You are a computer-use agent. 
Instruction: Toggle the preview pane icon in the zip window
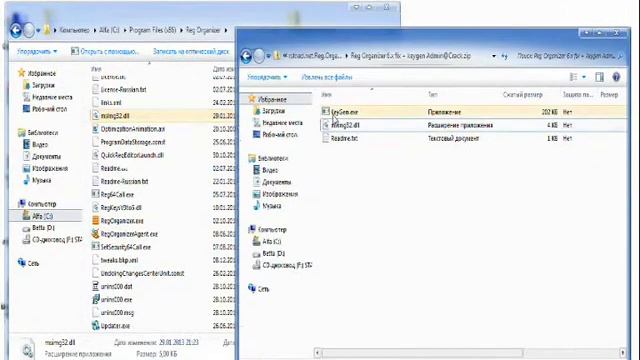(599, 77)
